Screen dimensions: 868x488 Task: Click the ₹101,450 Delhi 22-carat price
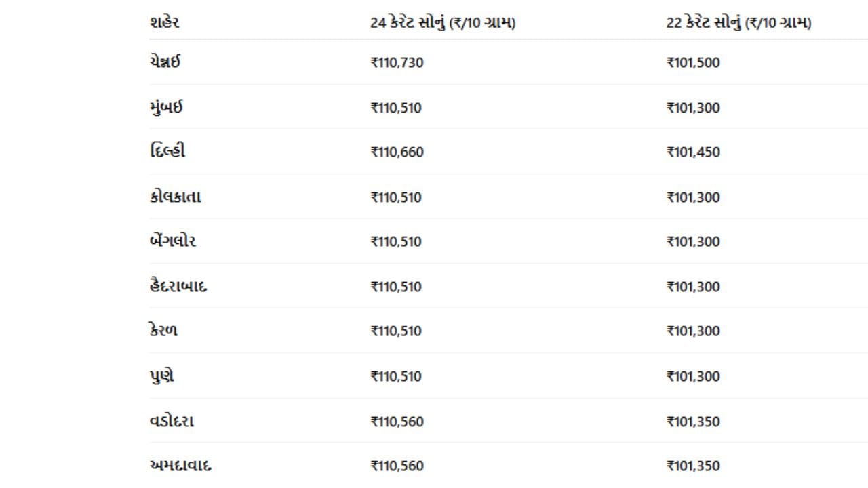pyautogui.click(x=693, y=152)
